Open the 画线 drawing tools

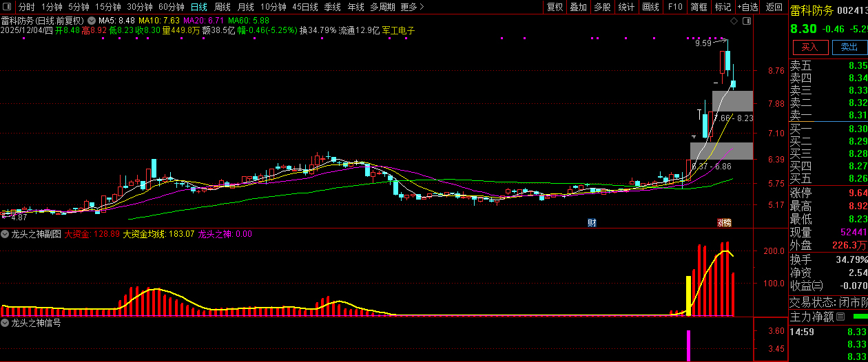[x=650, y=7]
